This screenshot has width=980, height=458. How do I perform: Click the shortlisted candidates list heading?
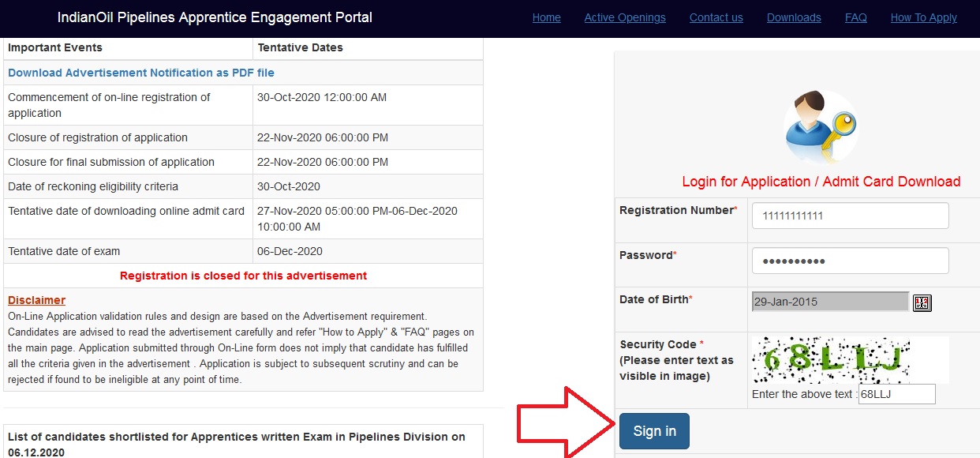237,444
